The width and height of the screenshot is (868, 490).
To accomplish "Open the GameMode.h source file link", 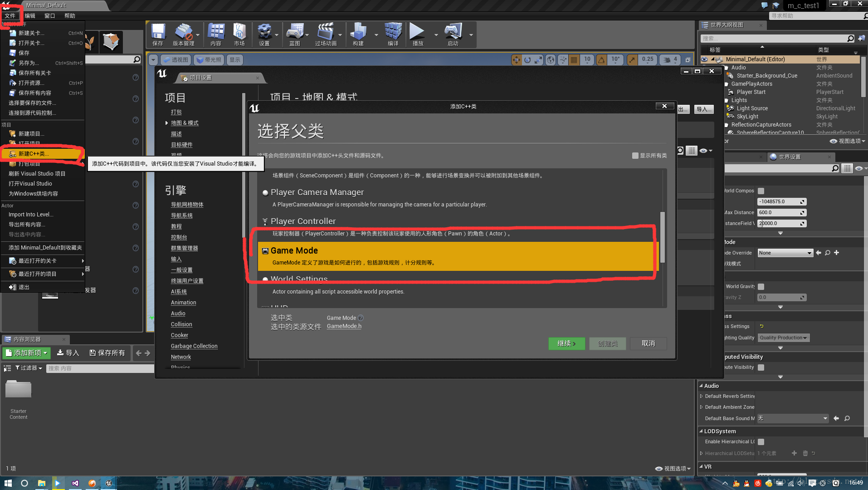I will pyautogui.click(x=344, y=326).
